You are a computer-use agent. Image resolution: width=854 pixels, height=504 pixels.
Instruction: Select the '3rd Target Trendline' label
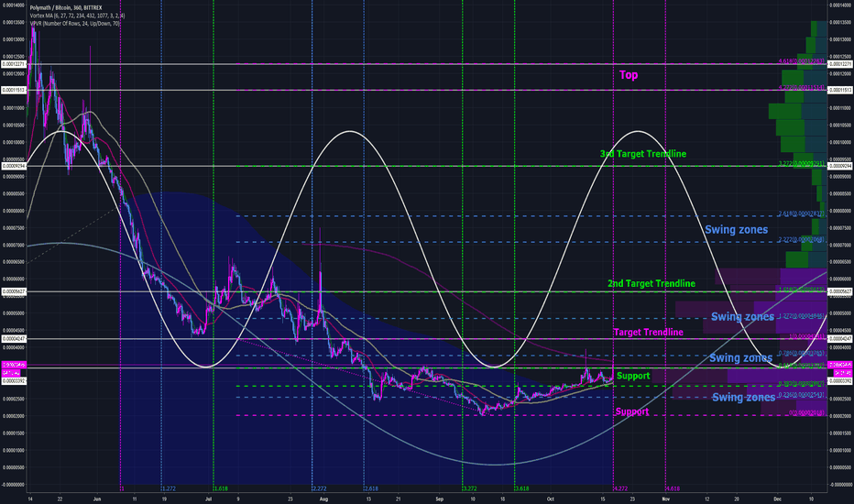pyautogui.click(x=643, y=154)
